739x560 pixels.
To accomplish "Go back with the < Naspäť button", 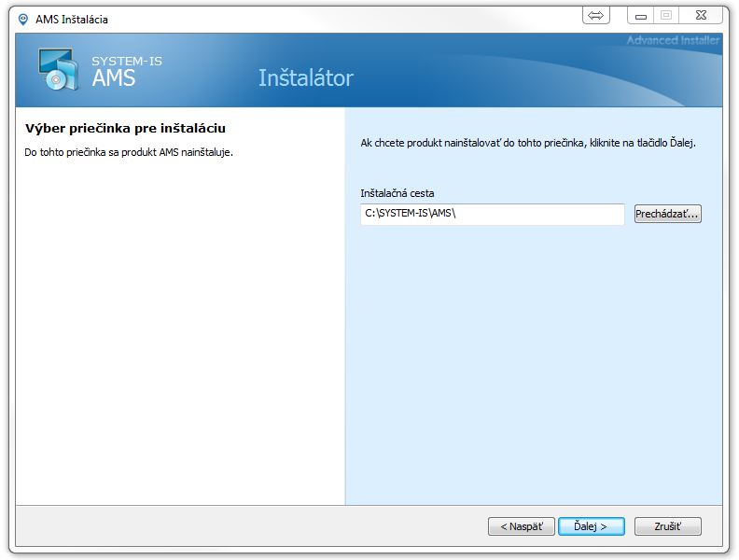I will click(522, 526).
